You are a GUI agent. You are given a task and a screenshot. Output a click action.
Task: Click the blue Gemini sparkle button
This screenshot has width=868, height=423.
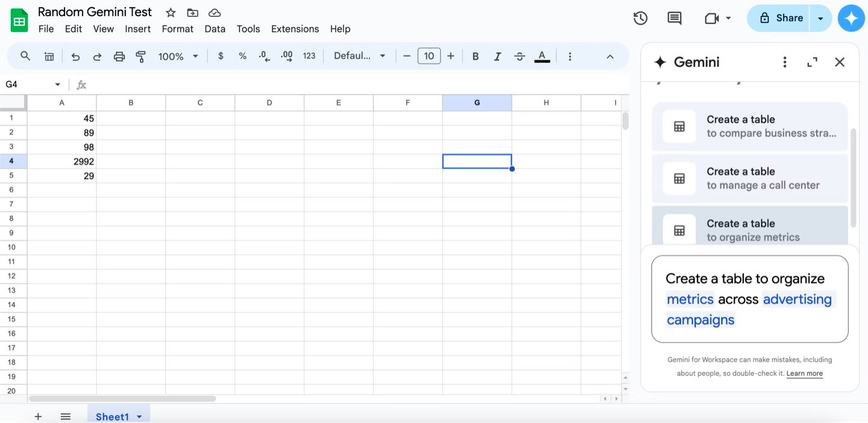851,18
